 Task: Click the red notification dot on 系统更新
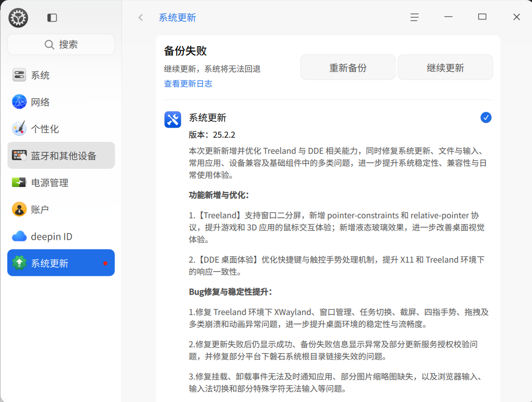pos(105,263)
